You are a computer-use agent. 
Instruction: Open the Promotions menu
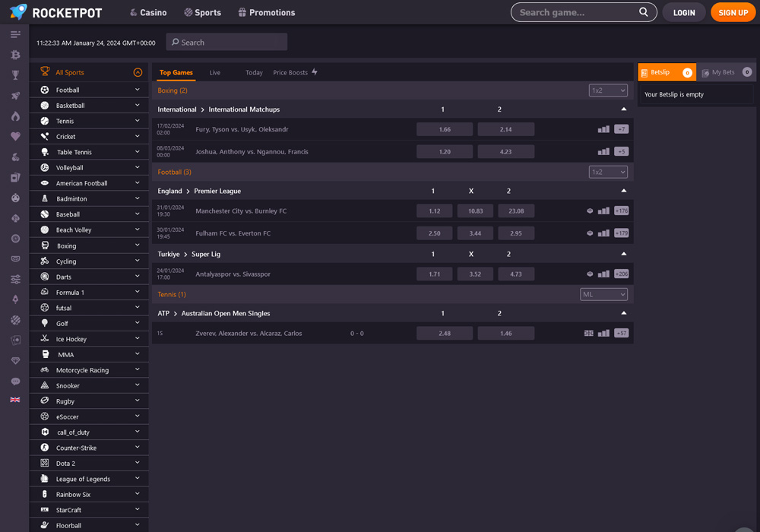[267, 13]
